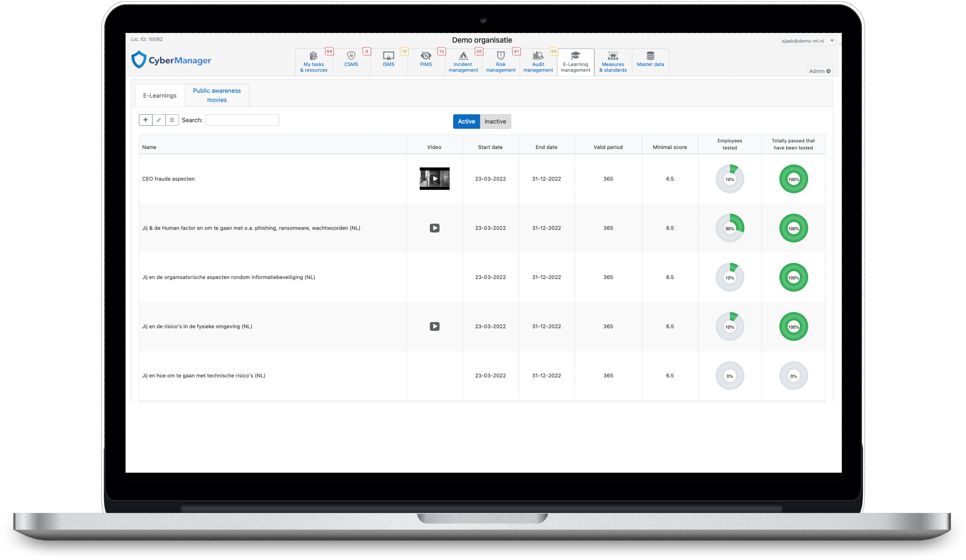Open Audit management section
This screenshot has height=560, width=966.
[538, 62]
